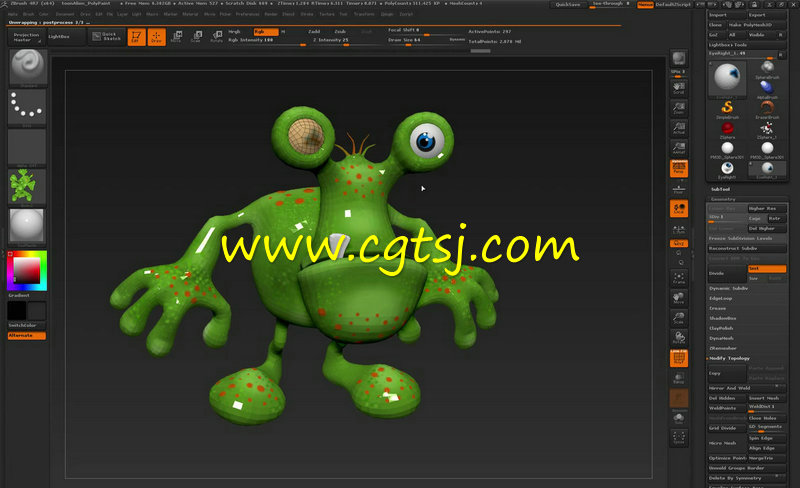The width and height of the screenshot is (800, 488).
Task: Toggle the Smt option beside Divide
Action: 767,269
